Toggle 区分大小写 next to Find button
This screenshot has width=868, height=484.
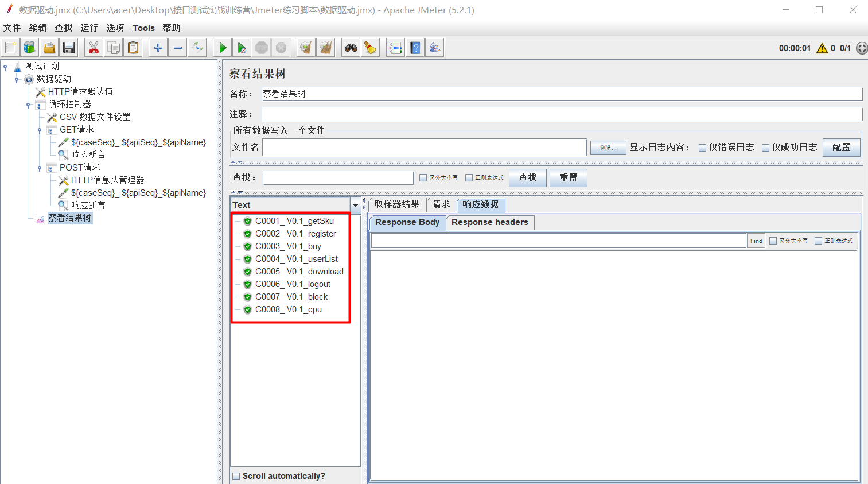(773, 241)
